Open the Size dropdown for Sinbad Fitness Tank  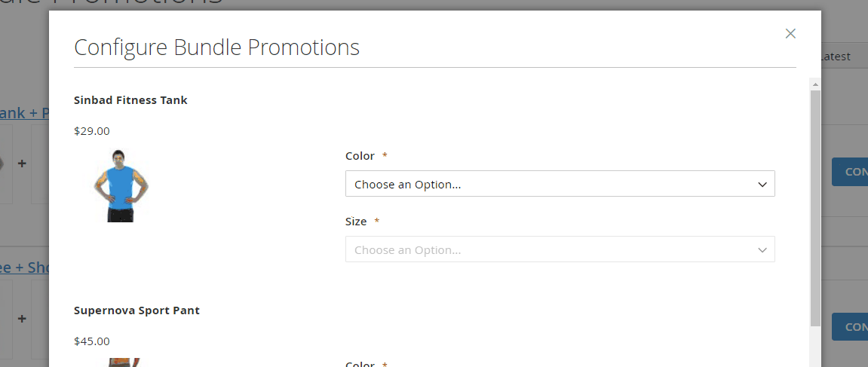point(560,249)
